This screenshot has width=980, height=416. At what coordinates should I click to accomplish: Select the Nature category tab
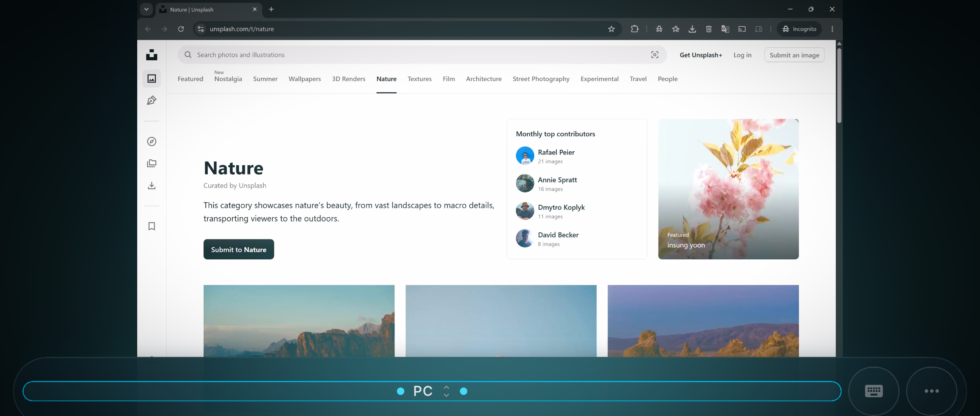coord(386,79)
